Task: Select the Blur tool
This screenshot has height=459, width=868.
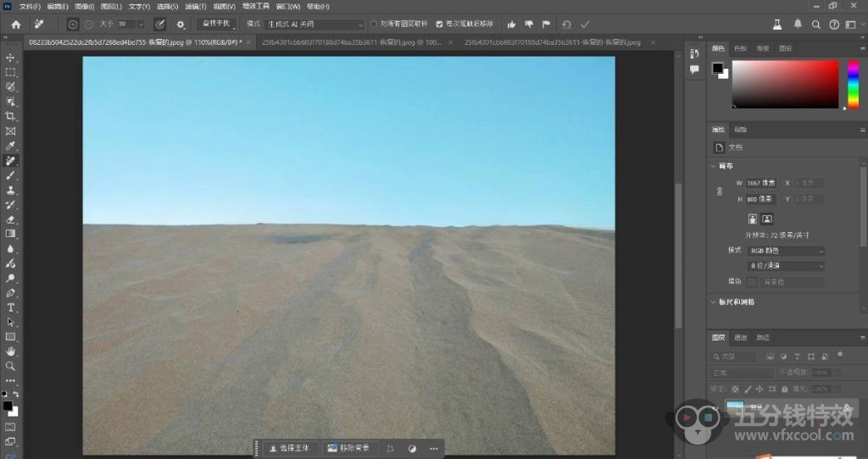Action: pyautogui.click(x=10, y=249)
